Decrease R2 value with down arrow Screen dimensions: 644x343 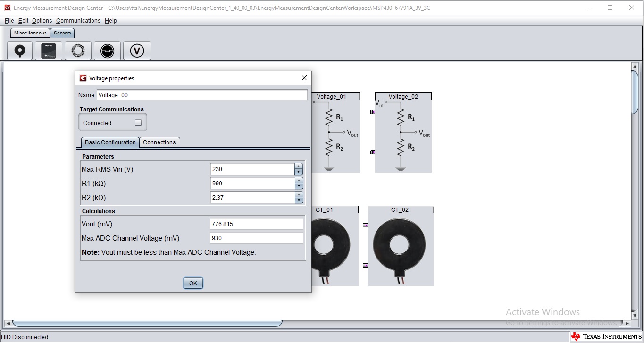coord(299,200)
